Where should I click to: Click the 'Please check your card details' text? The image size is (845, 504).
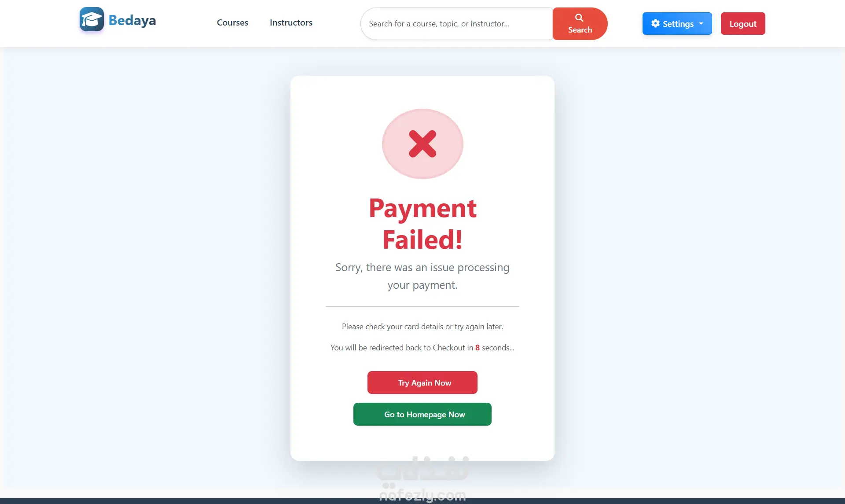click(422, 327)
